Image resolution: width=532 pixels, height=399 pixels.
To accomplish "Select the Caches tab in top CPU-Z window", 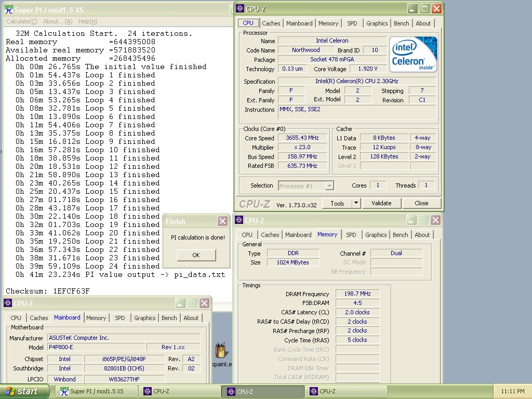I will 271,23.
